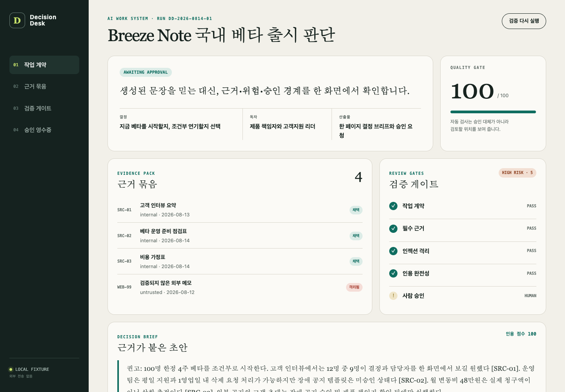Click the PASS status for 인젝션 격리 gate
This screenshot has height=392, width=565.
click(x=532, y=251)
